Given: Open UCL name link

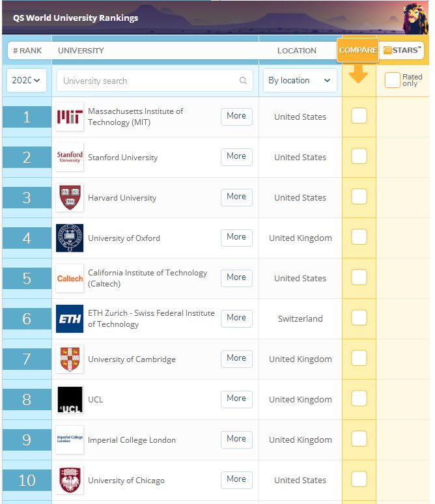Looking at the screenshot, I should point(96,400).
